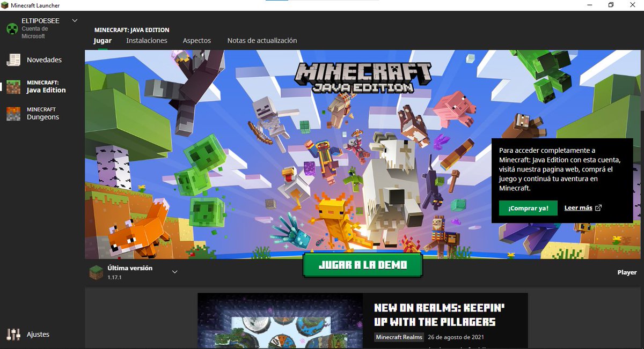
Task: Click the creeper account avatar icon
Action: tap(12, 28)
